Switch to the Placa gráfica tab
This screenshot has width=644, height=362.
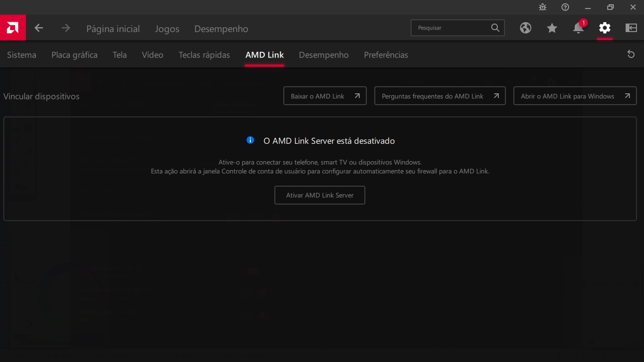[x=74, y=55]
